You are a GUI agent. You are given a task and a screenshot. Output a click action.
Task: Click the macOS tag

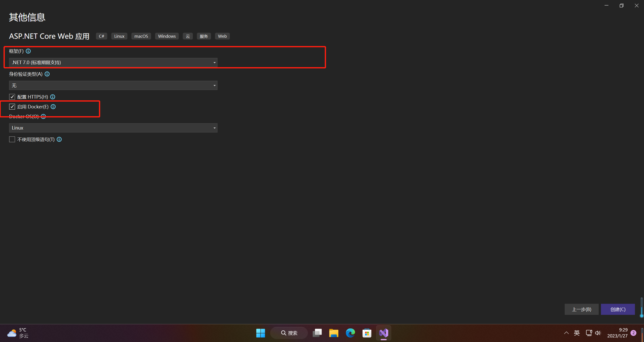click(x=141, y=36)
